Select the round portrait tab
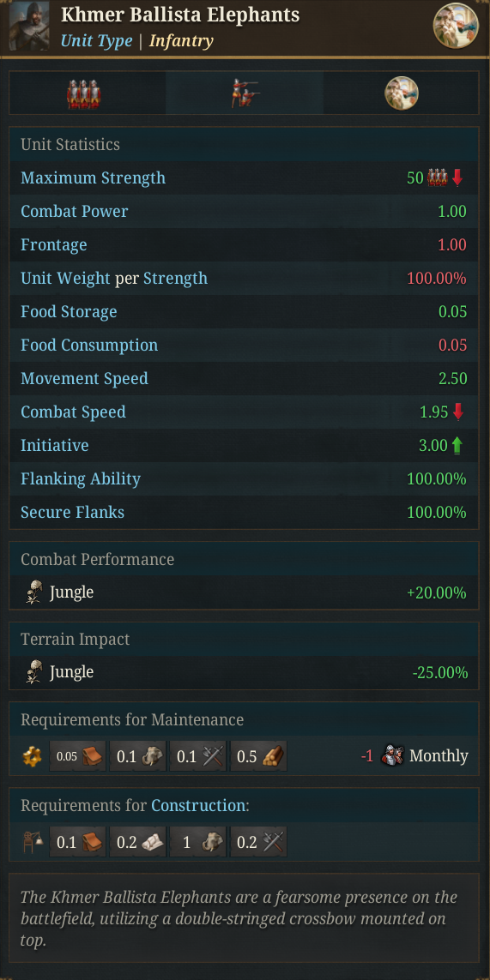This screenshot has width=490, height=980. tap(401, 93)
